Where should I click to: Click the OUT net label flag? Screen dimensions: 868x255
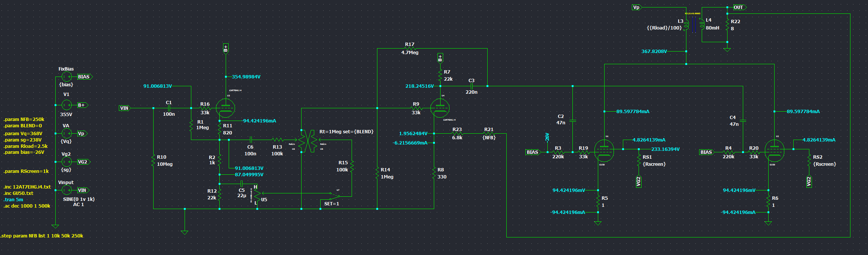click(x=739, y=7)
